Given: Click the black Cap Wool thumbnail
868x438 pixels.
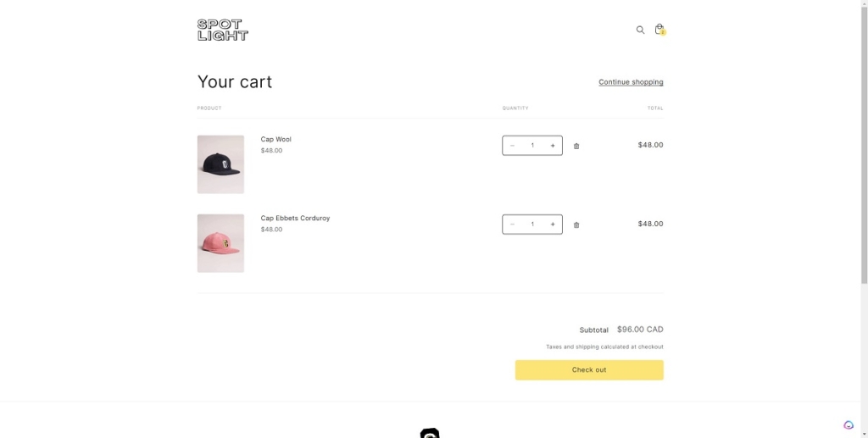Looking at the screenshot, I should (x=220, y=164).
